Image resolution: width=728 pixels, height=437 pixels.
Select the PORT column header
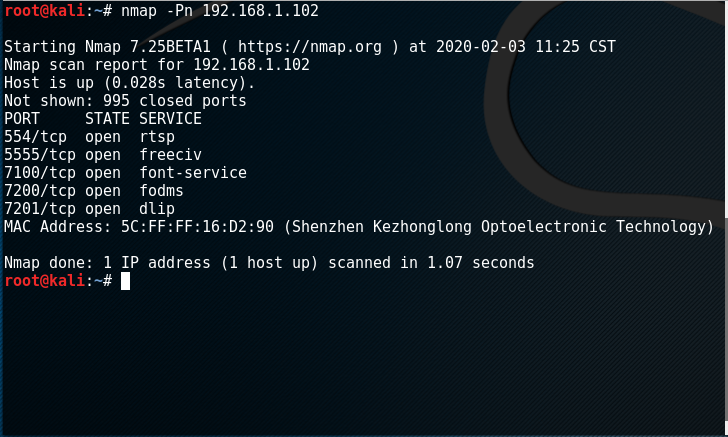click(x=22, y=119)
